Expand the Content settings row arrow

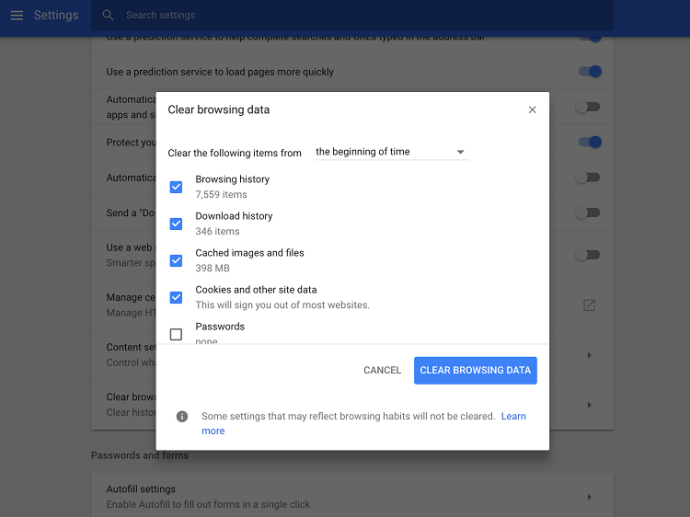(589, 355)
